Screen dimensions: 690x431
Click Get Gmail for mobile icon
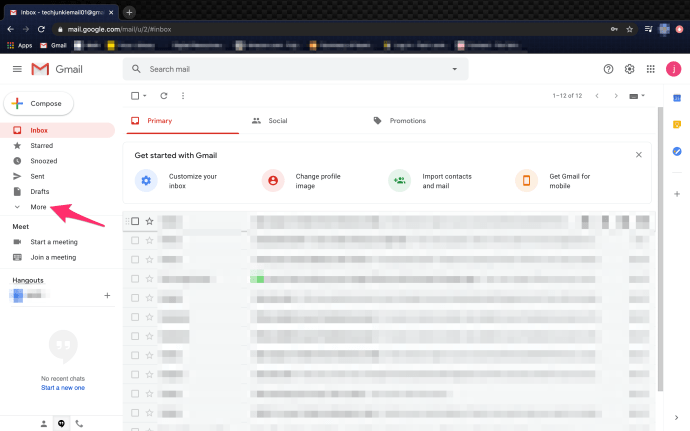(526, 181)
